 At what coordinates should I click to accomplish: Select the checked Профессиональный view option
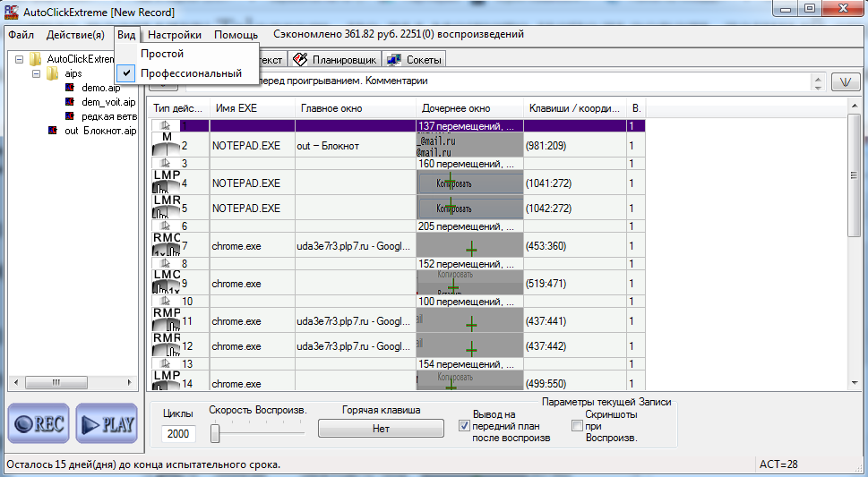pos(187,73)
